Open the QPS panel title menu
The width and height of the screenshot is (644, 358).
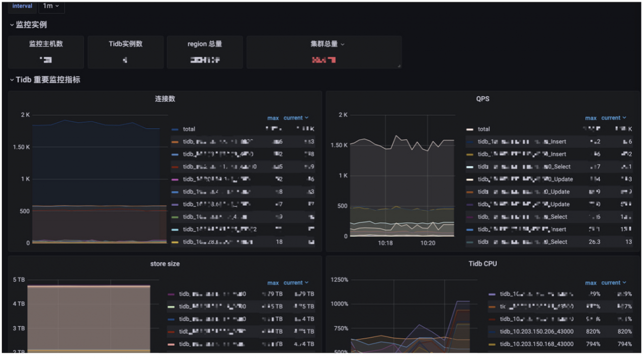click(482, 99)
